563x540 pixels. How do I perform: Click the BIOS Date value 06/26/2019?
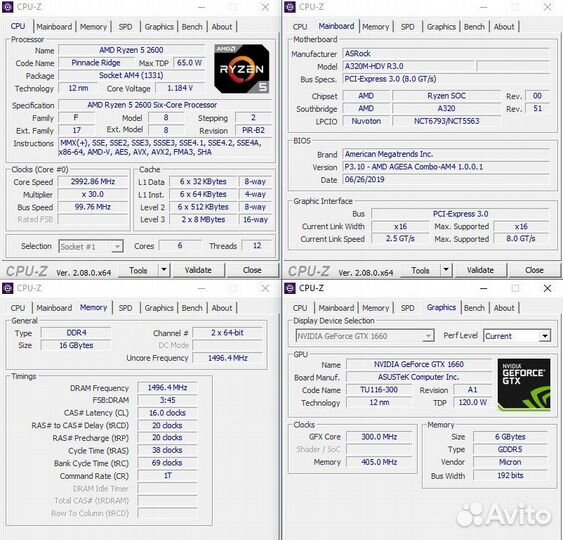click(x=446, y=180)
